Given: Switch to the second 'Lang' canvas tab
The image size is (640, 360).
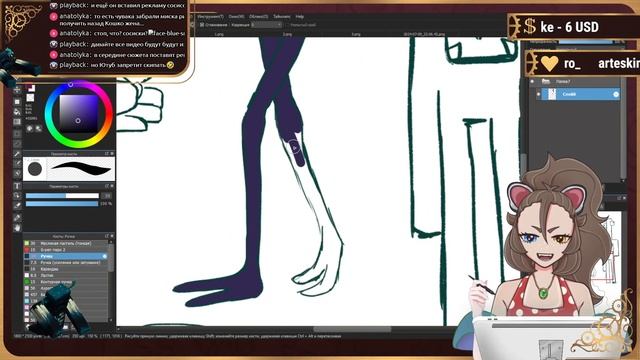Looking at the screenshot, I should 287,34.
